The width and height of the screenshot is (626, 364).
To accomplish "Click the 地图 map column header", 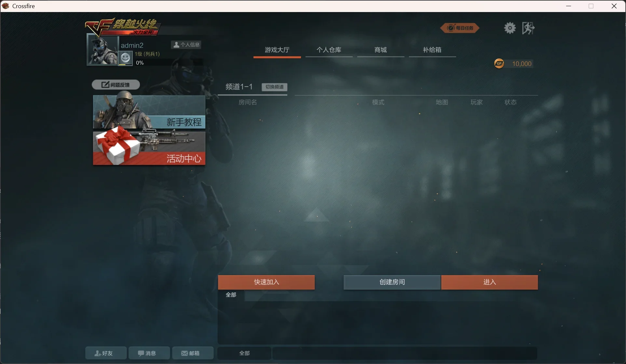I will click(x=442, y=102).
